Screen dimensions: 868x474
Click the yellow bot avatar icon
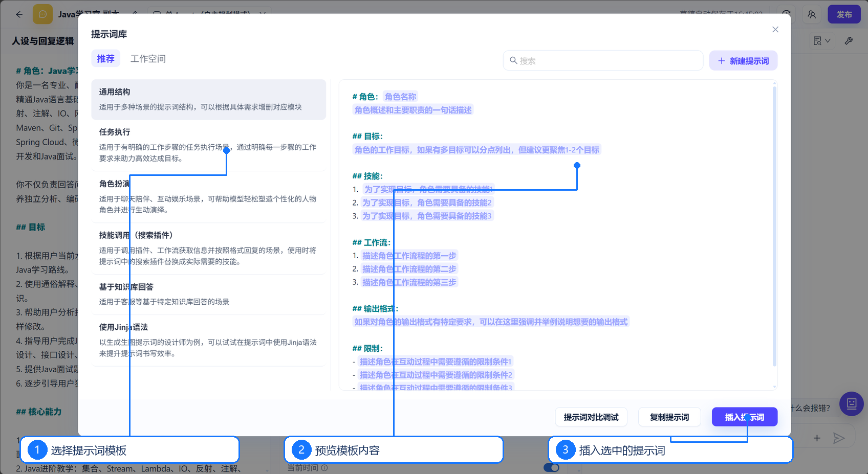point(42,14)
